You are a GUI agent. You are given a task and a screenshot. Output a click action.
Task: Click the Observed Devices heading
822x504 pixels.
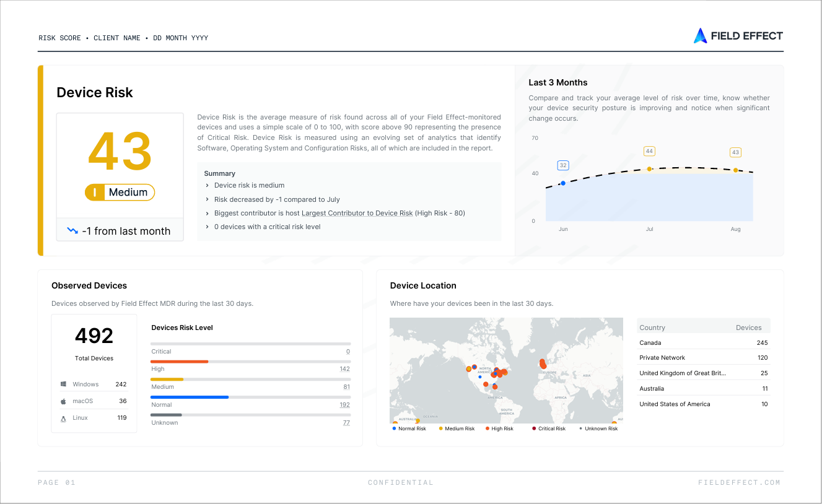89,285
